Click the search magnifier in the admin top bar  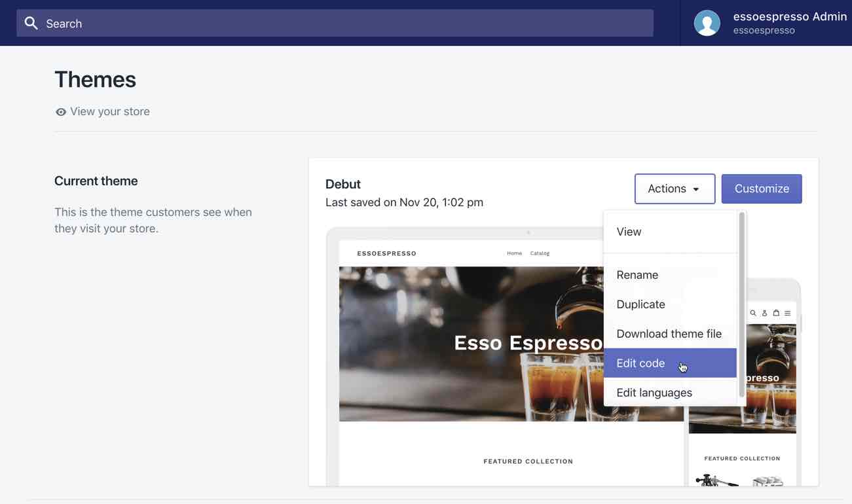(x=31, y=23)
